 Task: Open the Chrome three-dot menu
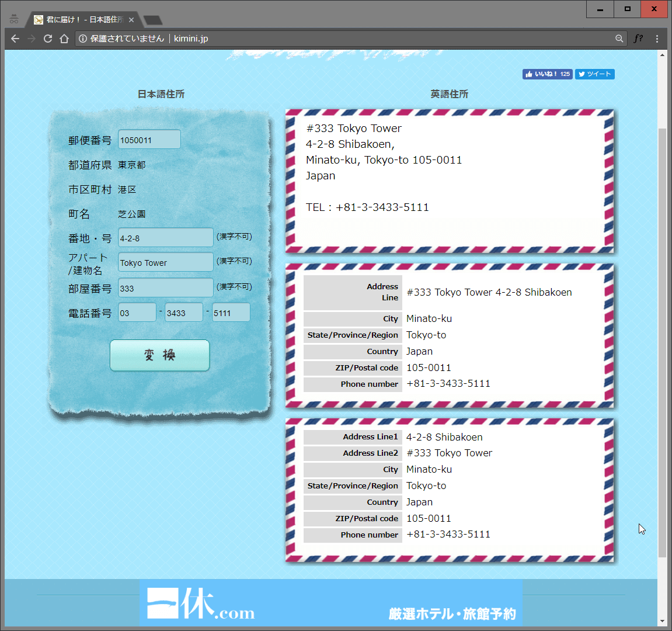(657, 39)
